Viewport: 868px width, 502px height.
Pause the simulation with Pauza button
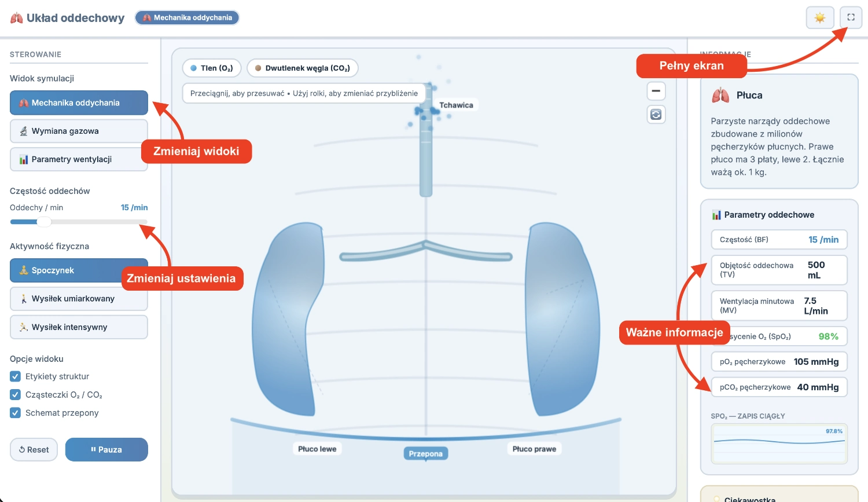pos(106,450)
